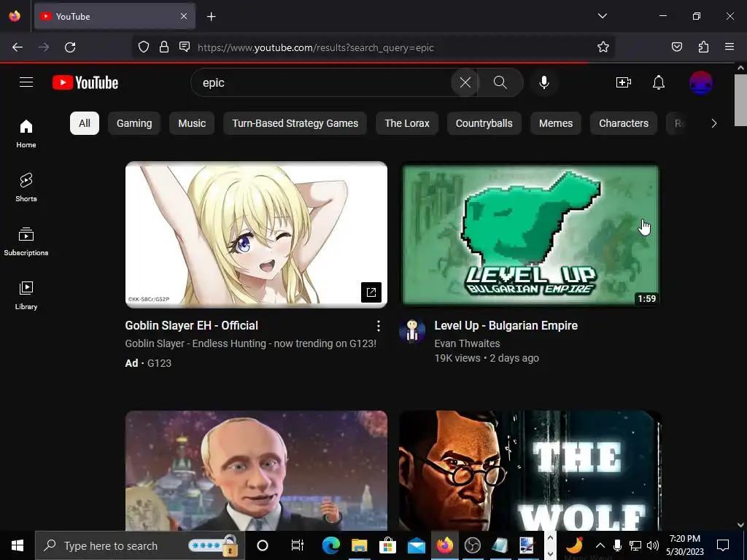Open Microsoft Edge from the taskbar

coord(330,545)
